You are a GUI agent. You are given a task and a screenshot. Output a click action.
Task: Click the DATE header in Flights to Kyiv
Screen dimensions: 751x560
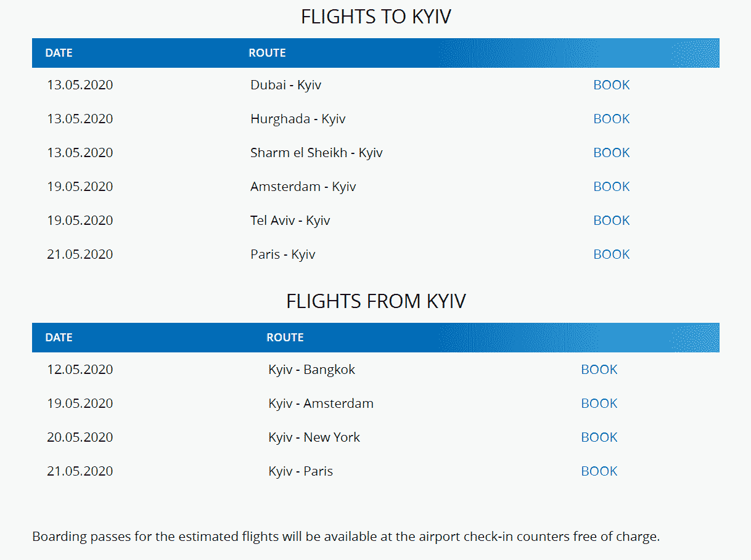[x=59, y=53]
